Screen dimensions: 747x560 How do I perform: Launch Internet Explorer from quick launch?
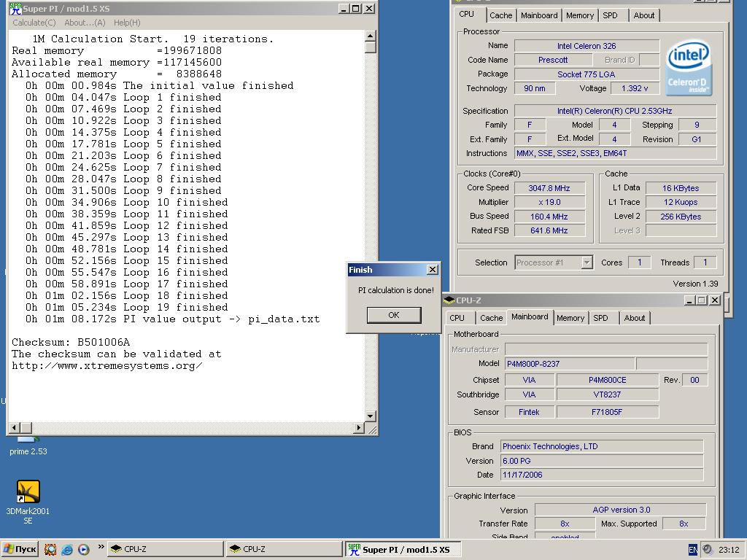point(67,549)
